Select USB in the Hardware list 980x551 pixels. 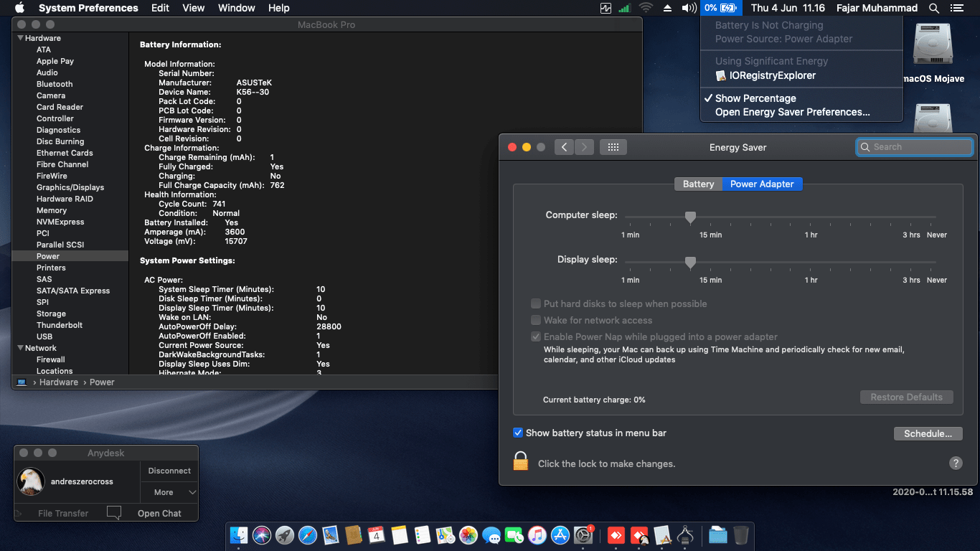pos(44,336)
